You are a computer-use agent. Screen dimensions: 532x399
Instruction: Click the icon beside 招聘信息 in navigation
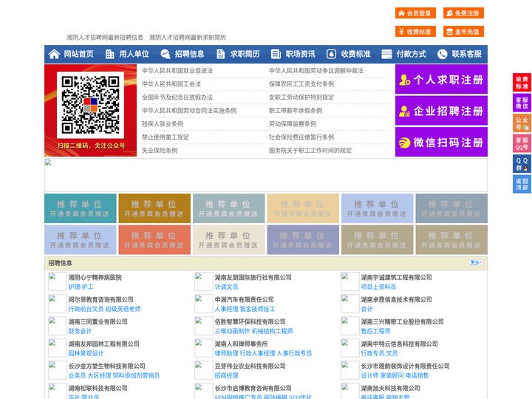click(x=166, y=54)
